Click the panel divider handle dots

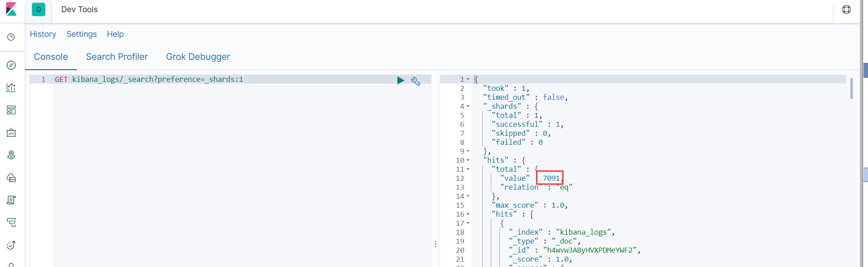[436, 244]
